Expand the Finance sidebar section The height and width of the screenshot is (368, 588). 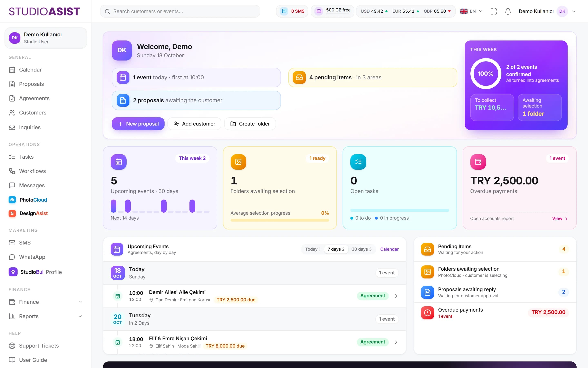46,302
